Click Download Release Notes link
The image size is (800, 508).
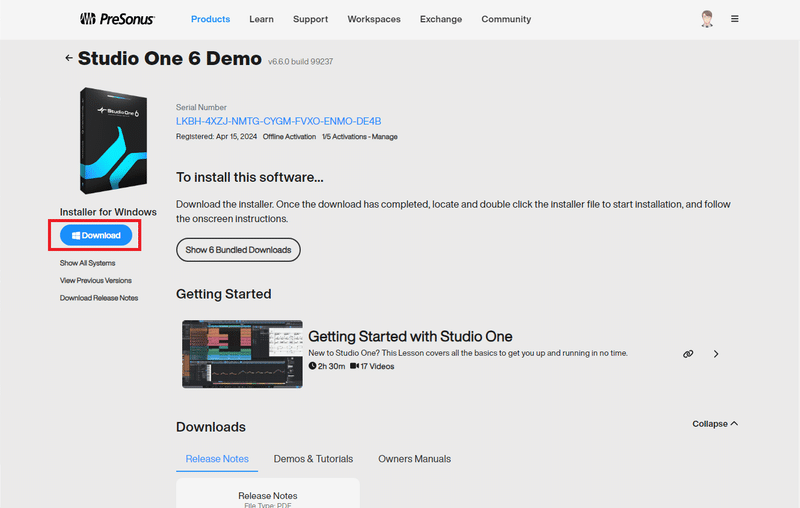99,298
